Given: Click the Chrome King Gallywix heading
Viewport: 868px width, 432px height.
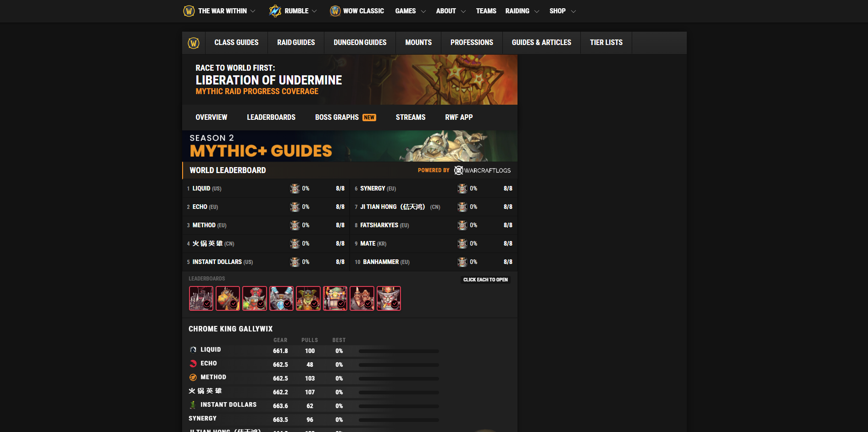Looking at the screenshot, I should point(231,329).
